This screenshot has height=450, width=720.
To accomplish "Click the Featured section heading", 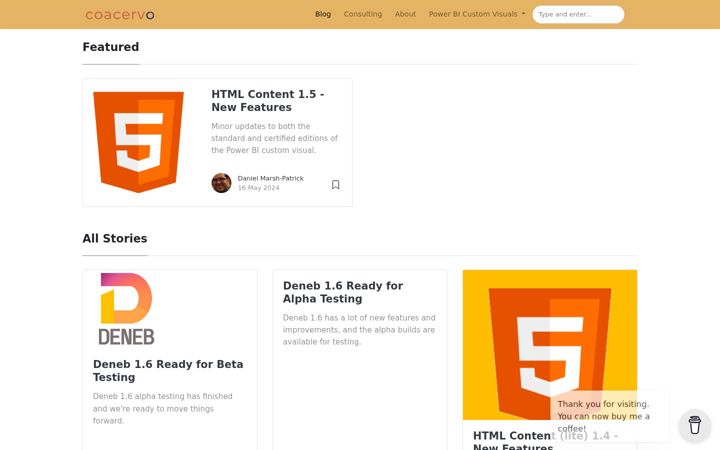I will coord(111,47).
